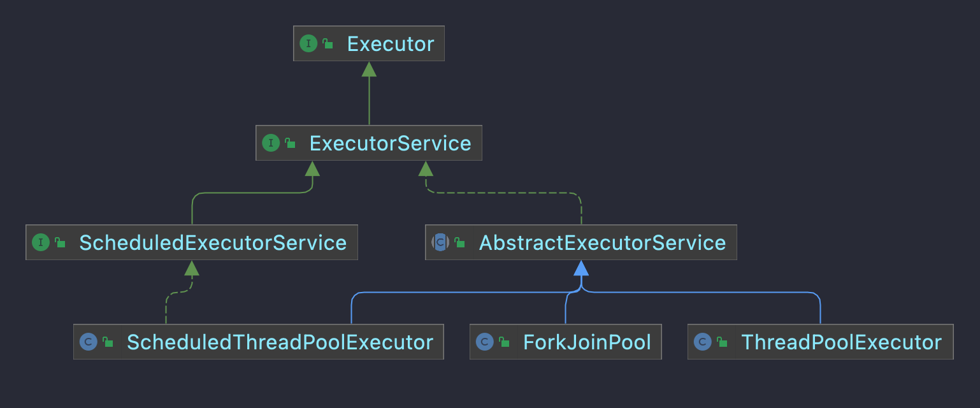980x408 pixels.
Task: Click the class icon on ForkJoinPool node
Action: click(485, 342)
